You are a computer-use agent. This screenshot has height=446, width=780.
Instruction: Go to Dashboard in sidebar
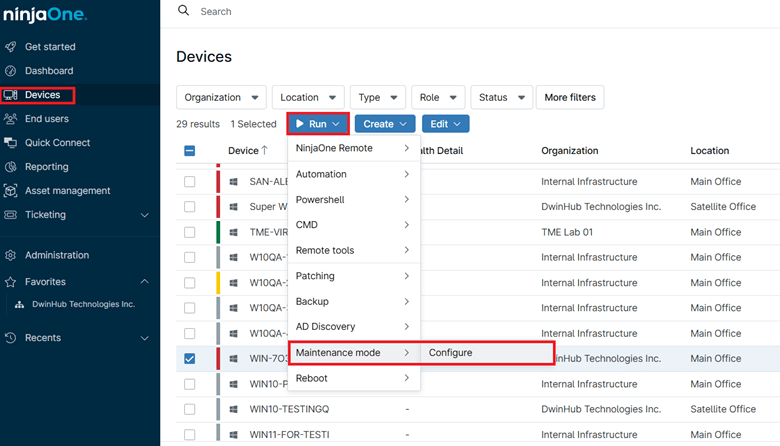click(49, 71)
